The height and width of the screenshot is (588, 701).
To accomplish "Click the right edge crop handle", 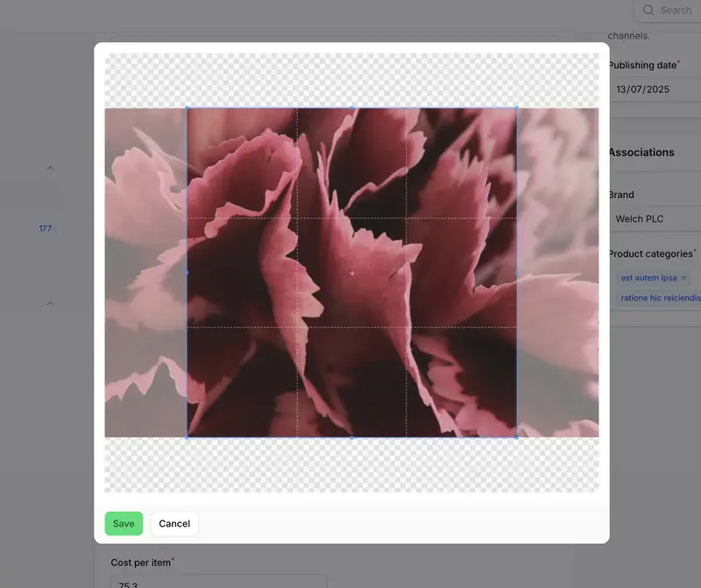I will click(x=516, y=272).
